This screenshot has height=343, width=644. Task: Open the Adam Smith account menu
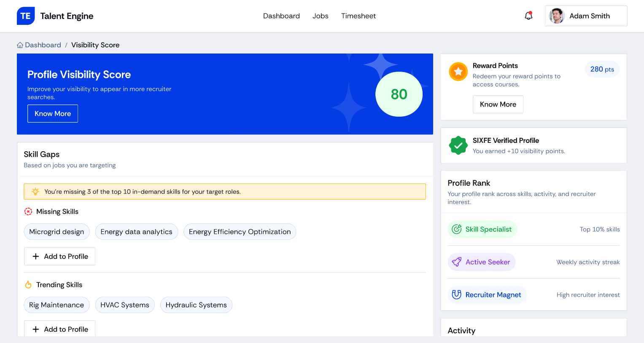[x=586, y=16]
